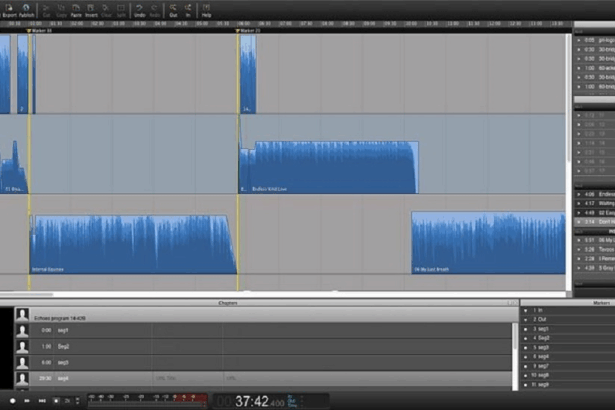The height and width of the screenshot is (410, 615).
Task: Select the Eternal Equinox audio clip
Action: tap(130, 245)
